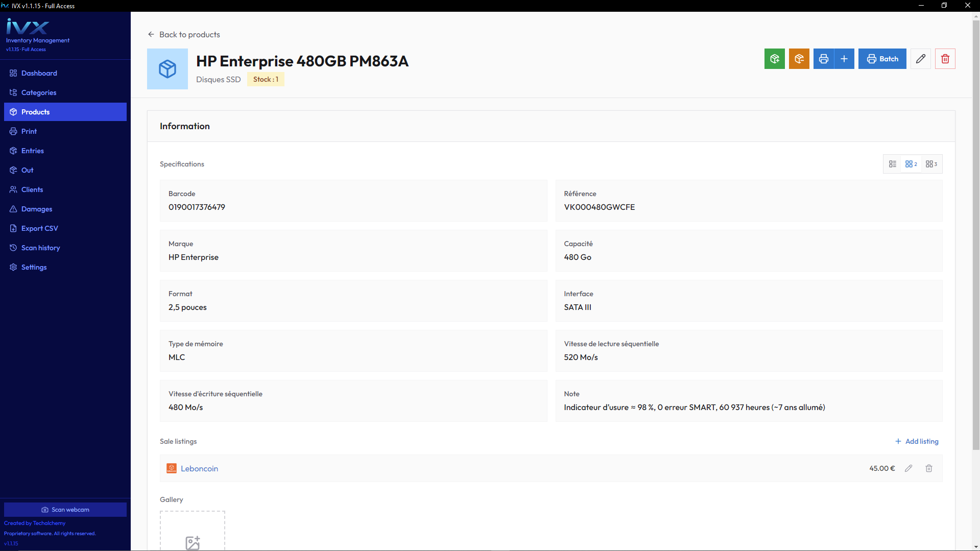Open Damages in sidebar
This screenshot has width=980, height=551.
pyautogui.click(x=65, y=209)
